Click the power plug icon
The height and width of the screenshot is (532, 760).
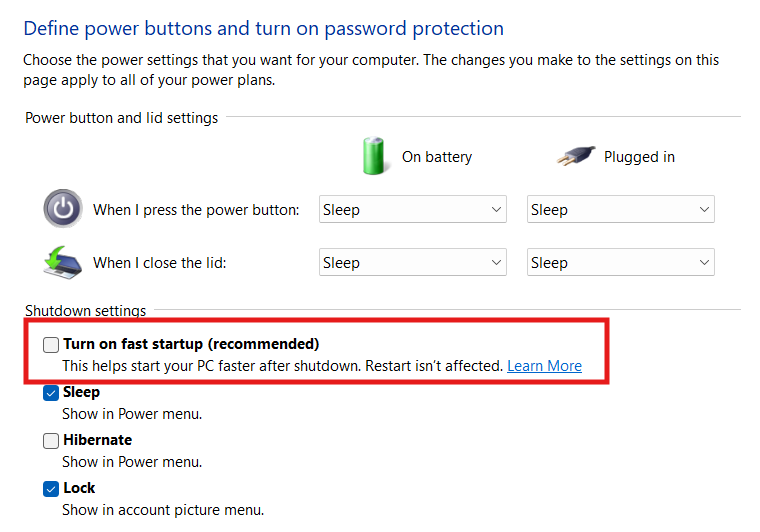tap(575, 156)
